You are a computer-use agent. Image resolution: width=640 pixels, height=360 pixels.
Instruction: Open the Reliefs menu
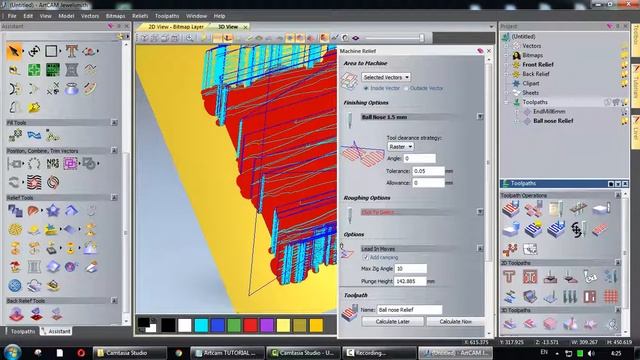coord(140,16)
